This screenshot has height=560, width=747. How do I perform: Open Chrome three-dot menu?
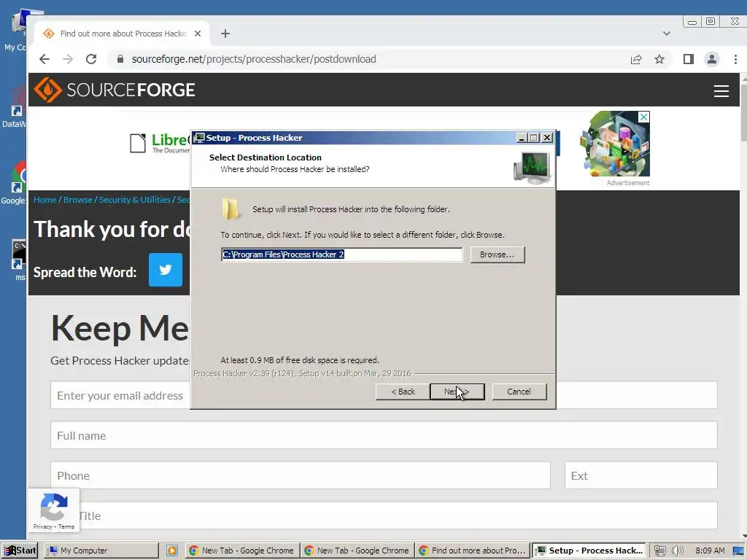point(735,59)
